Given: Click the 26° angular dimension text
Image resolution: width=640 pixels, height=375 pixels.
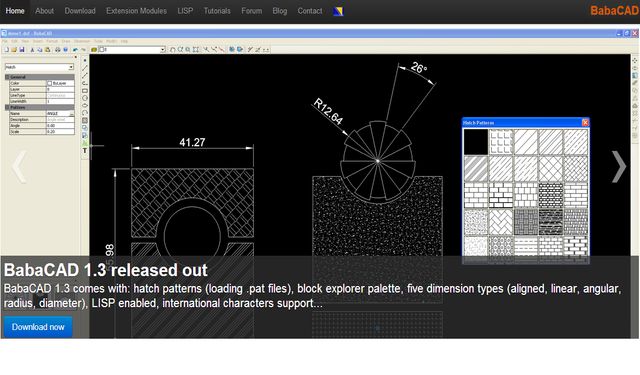Looking at the screenshot, I should [x=419, y=67].
